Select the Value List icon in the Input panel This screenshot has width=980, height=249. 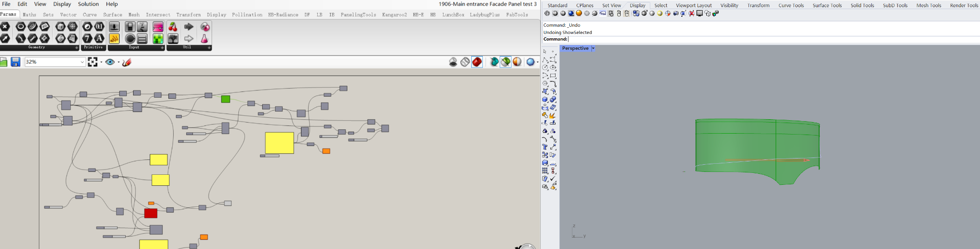[142, 39]
